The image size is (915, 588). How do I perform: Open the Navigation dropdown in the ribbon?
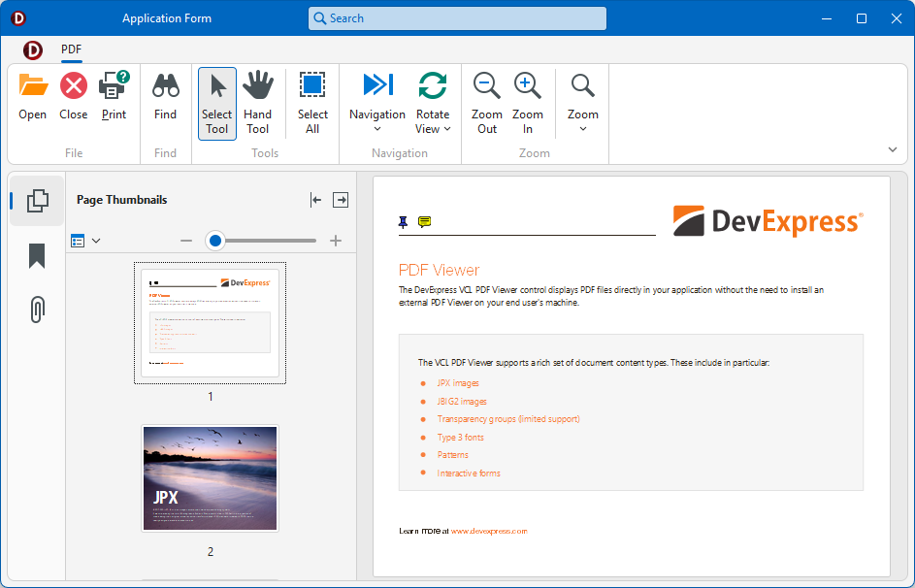pyautogui.click(x=377, y=104)
